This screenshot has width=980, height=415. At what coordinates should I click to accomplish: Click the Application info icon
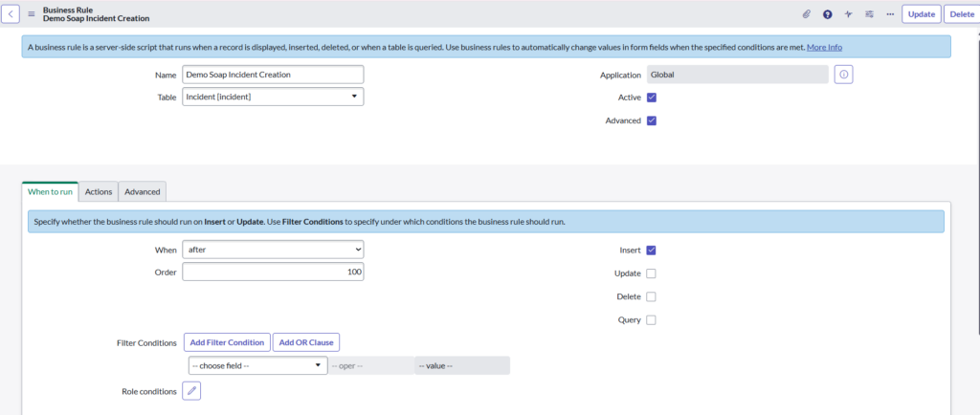point(843,75)
